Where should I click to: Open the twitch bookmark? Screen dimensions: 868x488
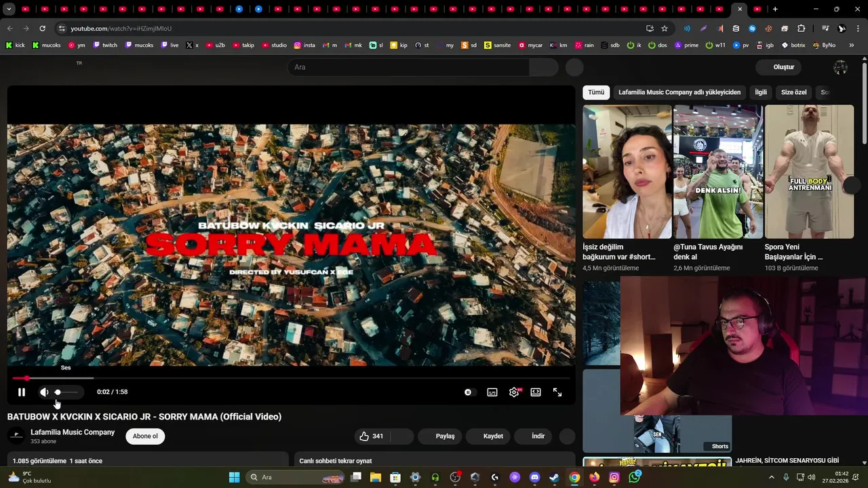coord(105,45)
